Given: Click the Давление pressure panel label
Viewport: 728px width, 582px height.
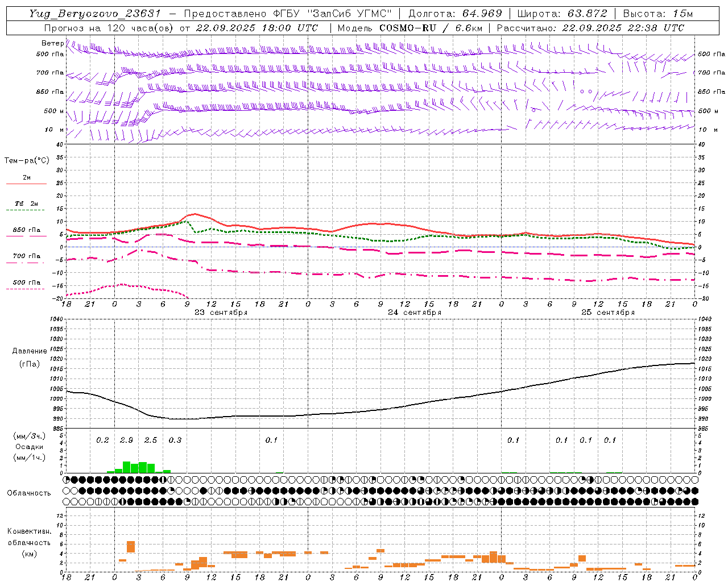Looking at the screenshot, I should [29, 351].
